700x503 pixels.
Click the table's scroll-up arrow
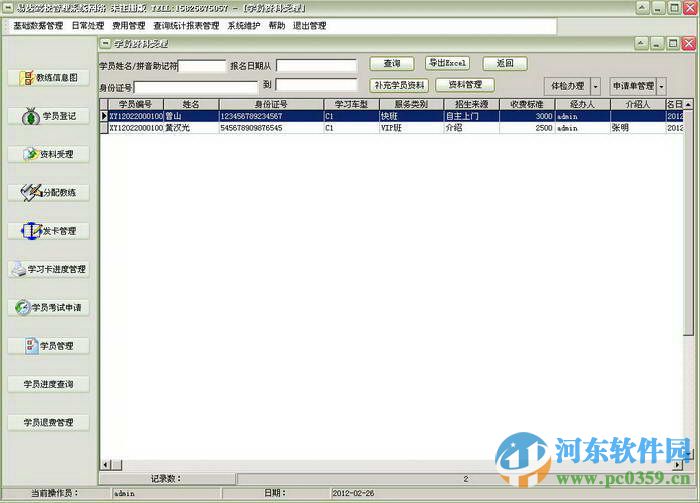(688, 104)
